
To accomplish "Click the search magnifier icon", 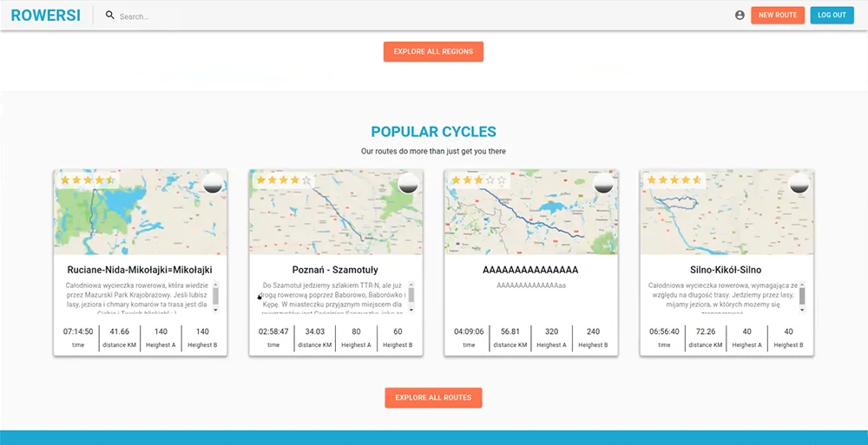I will (x=110, y=16).
